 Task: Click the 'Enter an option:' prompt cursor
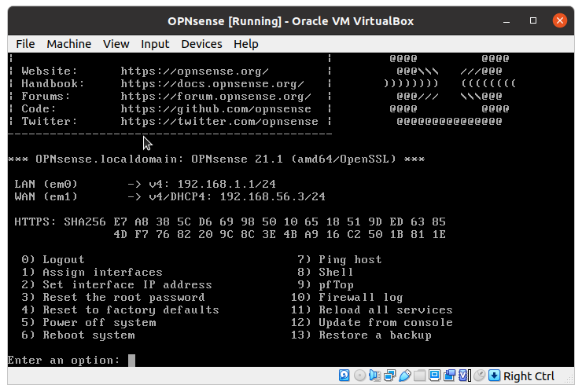click(x=132, y=360)
